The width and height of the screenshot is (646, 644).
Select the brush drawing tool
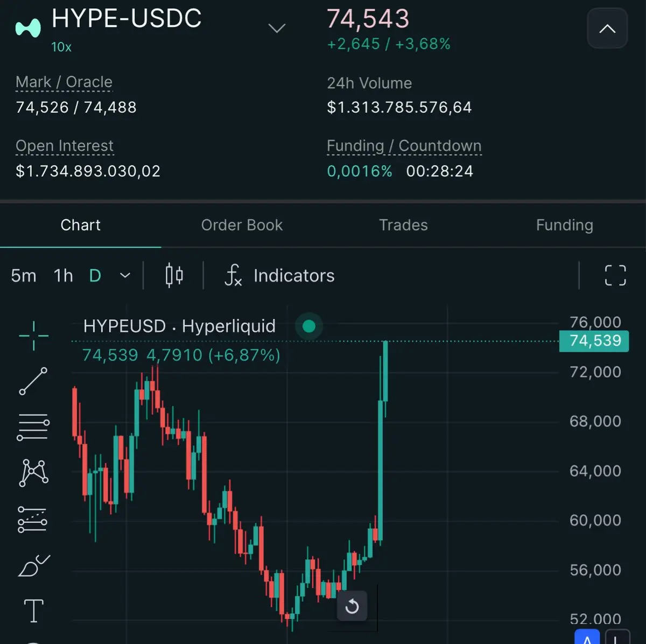33,565
